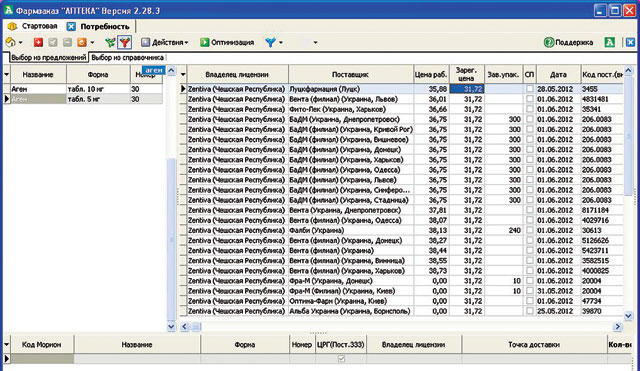Viewport: 640px width, 371px height.
Task: Click the orange refresh icon
Action: pos(82,42)
